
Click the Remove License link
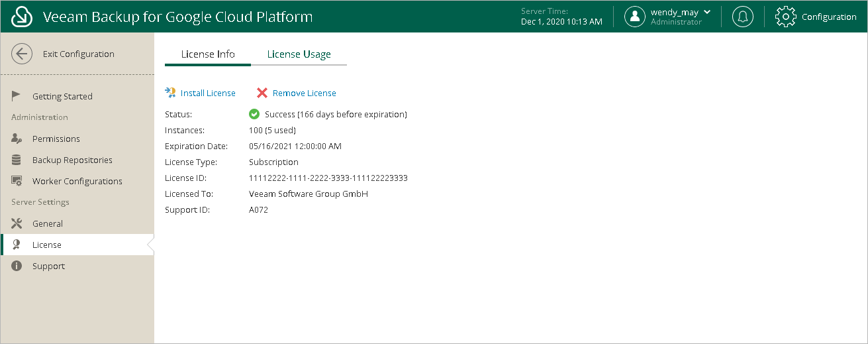click(305, 93)
